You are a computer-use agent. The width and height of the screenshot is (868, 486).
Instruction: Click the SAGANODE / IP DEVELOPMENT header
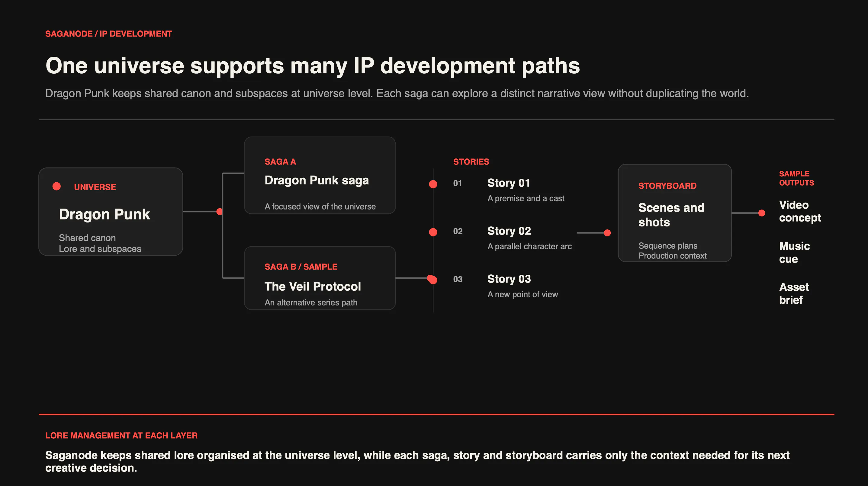[108, 34]
